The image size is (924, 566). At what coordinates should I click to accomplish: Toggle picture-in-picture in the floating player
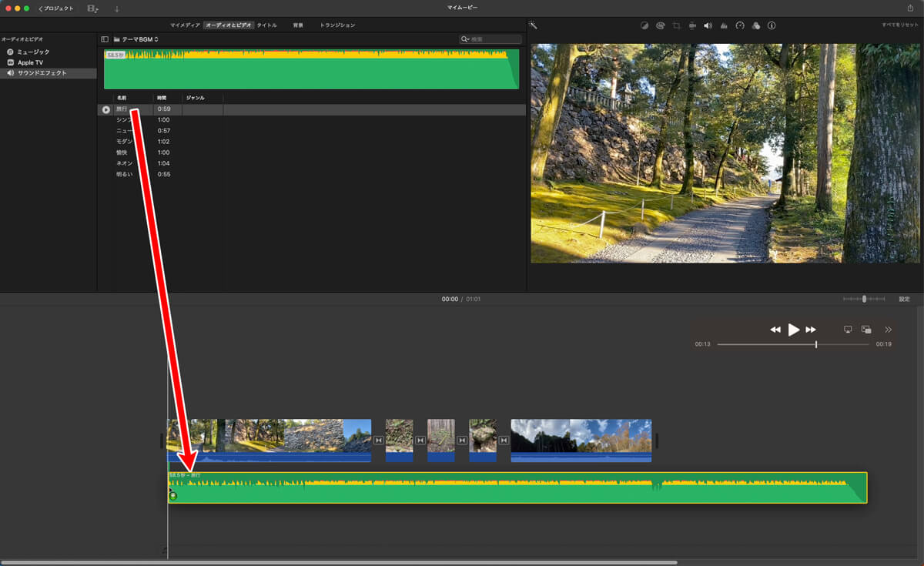click(866, 330)
